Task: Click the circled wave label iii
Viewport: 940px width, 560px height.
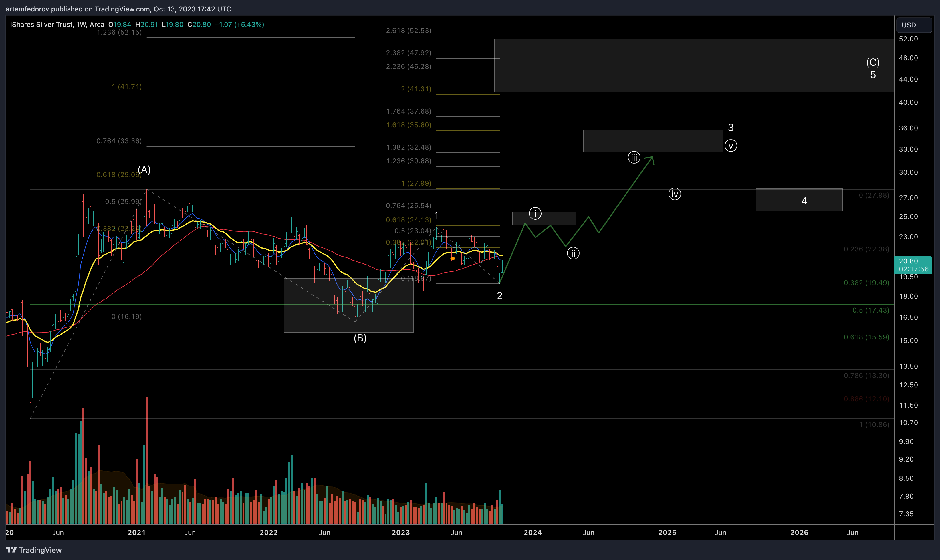Action: (634, 157)
